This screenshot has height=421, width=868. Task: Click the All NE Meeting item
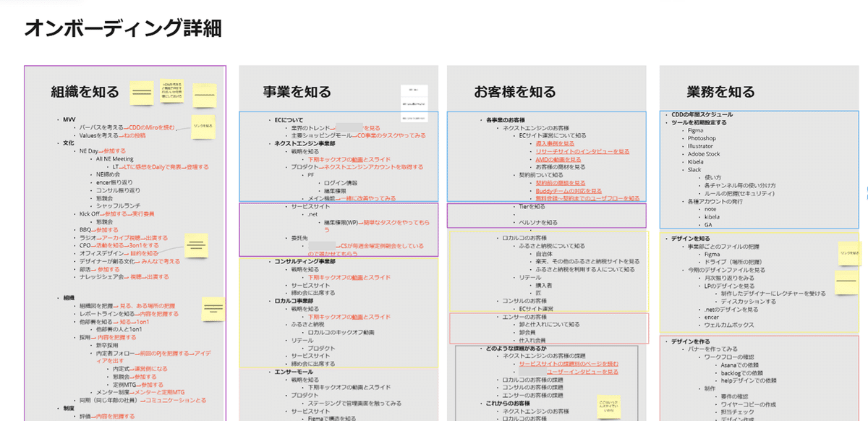pos(114,159)
